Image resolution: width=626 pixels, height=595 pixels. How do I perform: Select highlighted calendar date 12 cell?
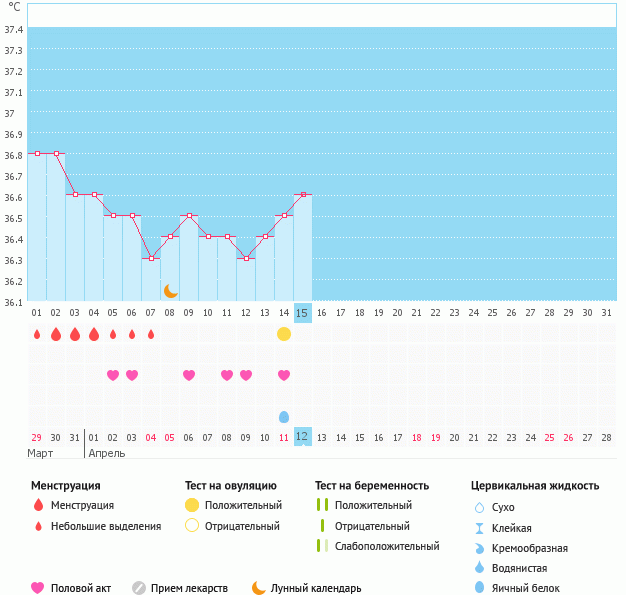(x=303, y=437)
